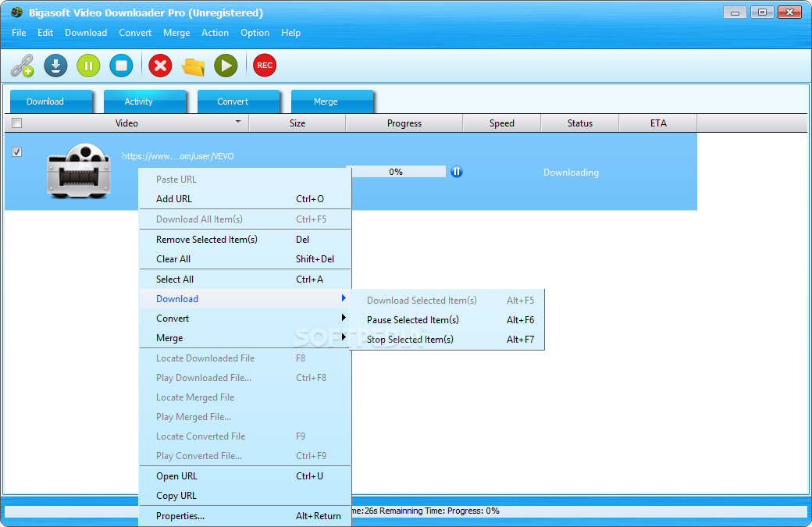This screenshot has height=527, width=812.
Task: Uncheck the VEVO download row checkbox
Action: coord(17,151)
